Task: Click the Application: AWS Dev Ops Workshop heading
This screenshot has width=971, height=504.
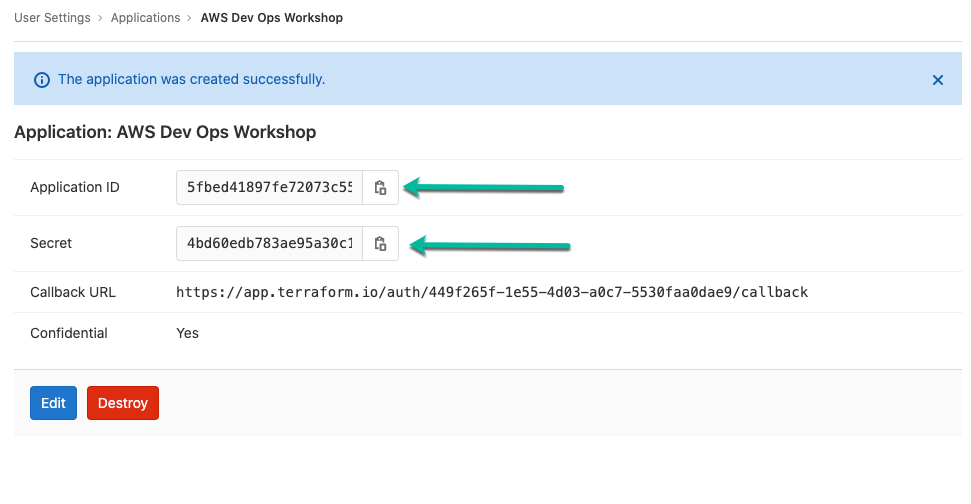Action: click(165, 132)
